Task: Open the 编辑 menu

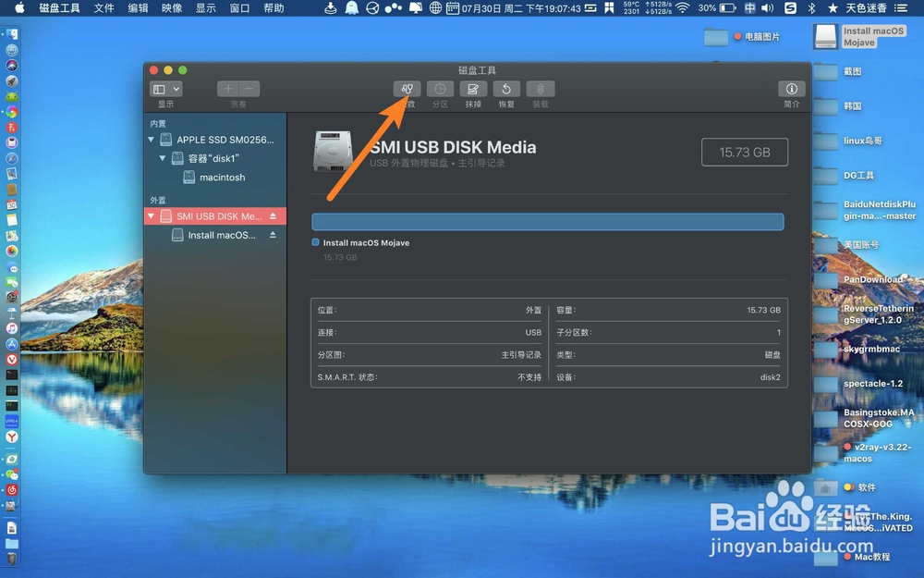Action: point(138,7)
